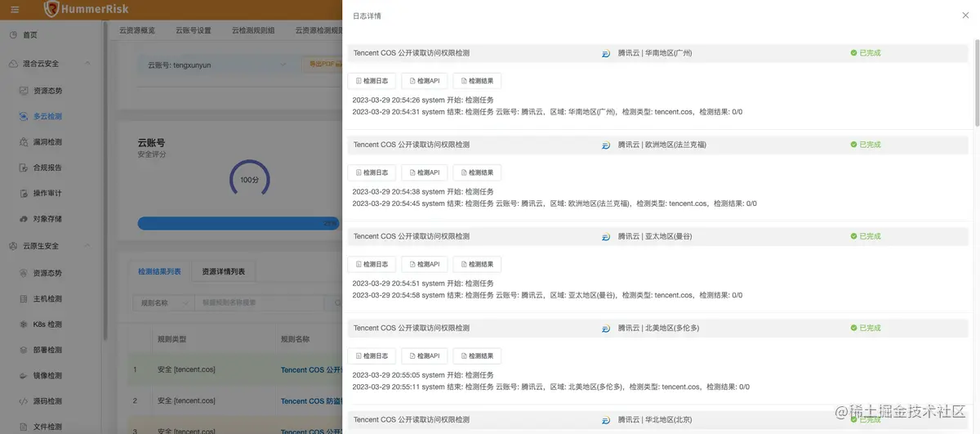The height and width of the screenshot is (434, 980).
Task: Open 检测API for 北美地区(多伦多)
Action: click(425, 356)
